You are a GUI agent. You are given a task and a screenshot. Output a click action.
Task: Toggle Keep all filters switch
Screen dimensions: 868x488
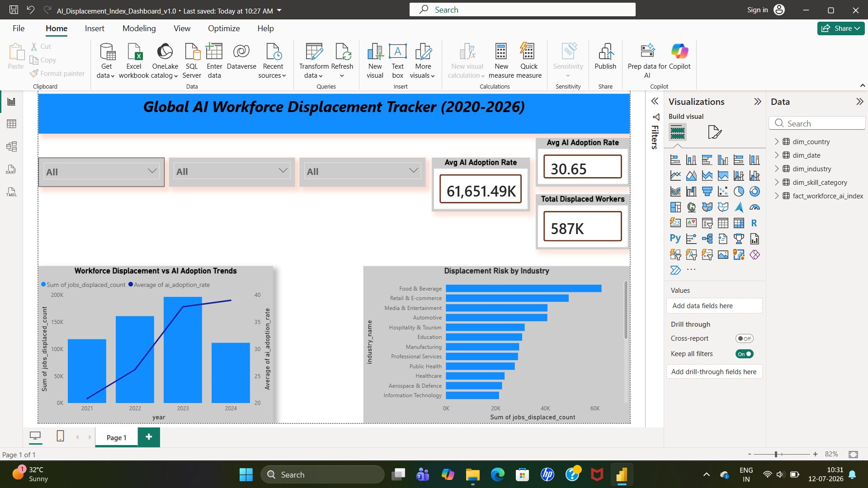pyautogui.click(x=744, y=354)
